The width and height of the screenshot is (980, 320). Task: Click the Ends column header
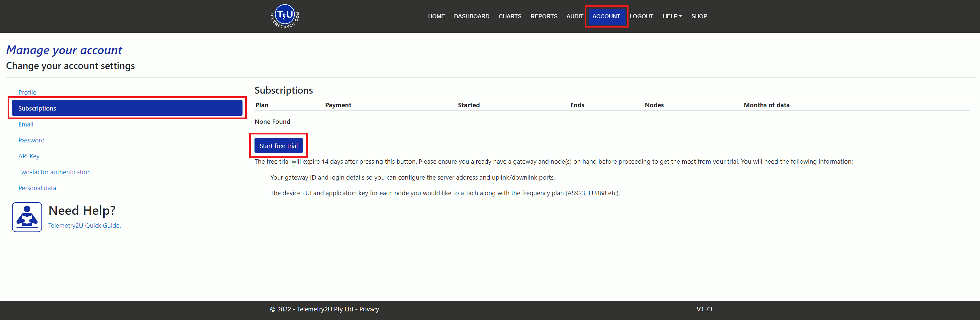click(x=577, y=105)
